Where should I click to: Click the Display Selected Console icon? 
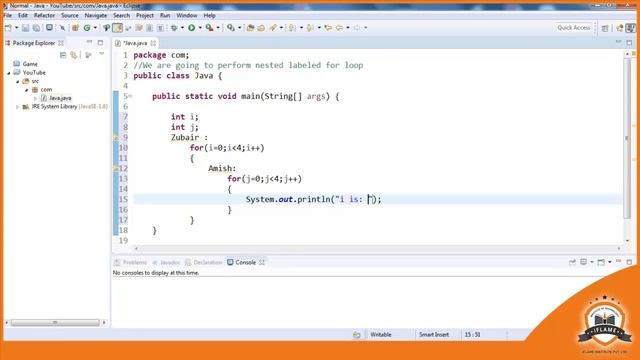pyautogui.click(x=584, y=262)
